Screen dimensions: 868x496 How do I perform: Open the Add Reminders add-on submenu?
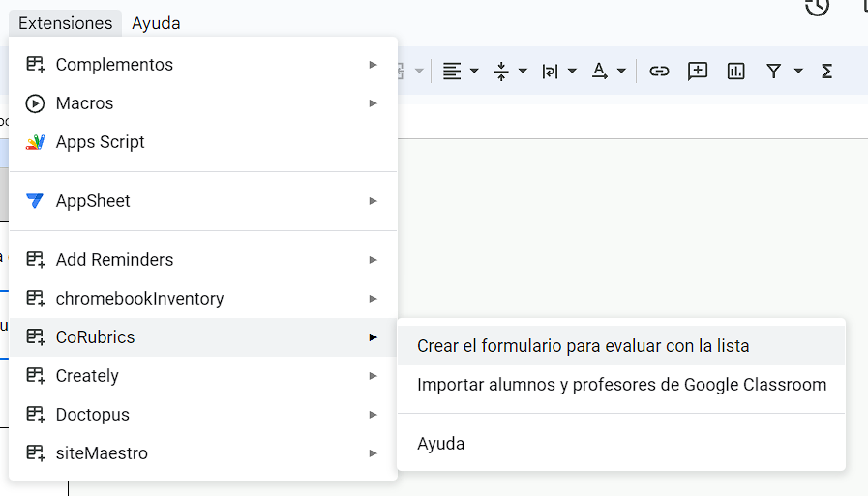[x=203, y=260]
